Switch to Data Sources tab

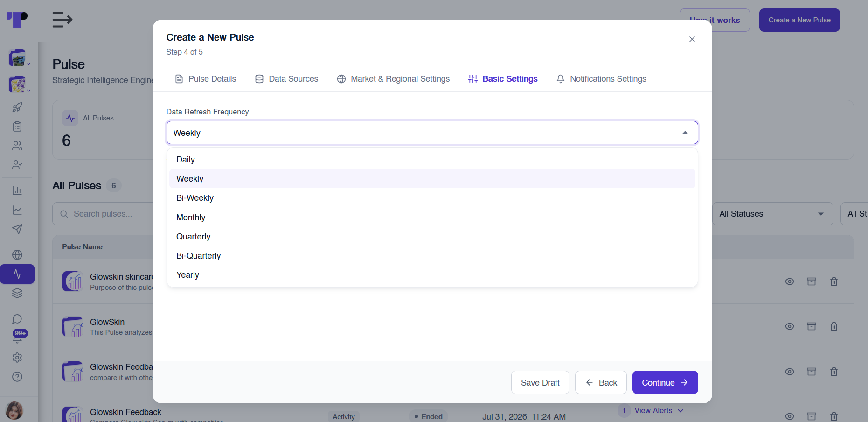(286, 79)
